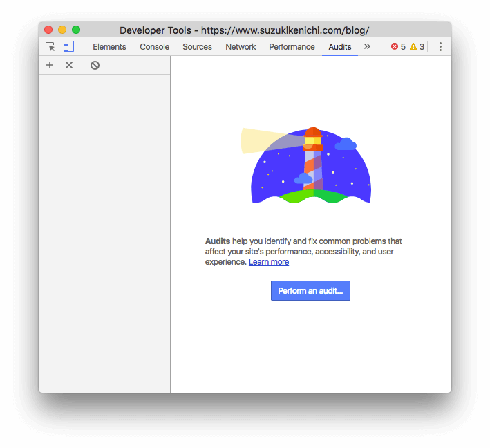Open the Elements tab
This screenshot has height=448, width=490.
click(109, 47)
